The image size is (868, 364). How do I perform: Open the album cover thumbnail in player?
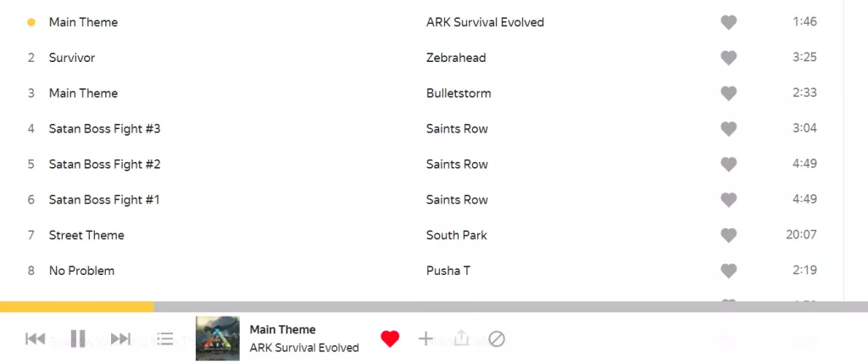[218, 339]
